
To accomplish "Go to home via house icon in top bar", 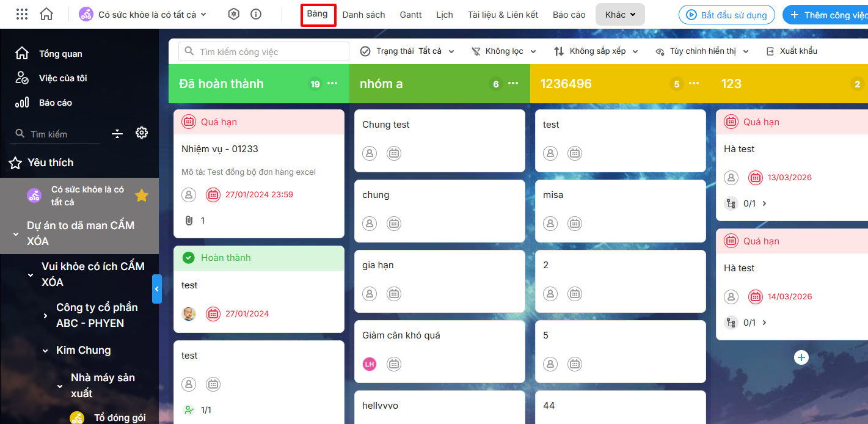I will [46, 14].
